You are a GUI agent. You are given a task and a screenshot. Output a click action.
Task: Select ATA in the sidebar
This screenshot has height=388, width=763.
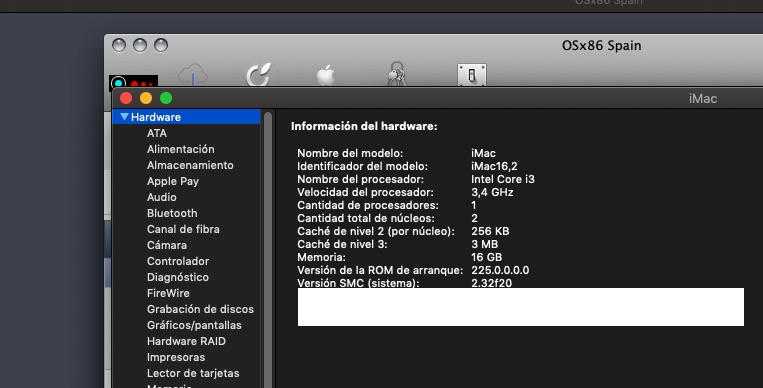point(157,133)
